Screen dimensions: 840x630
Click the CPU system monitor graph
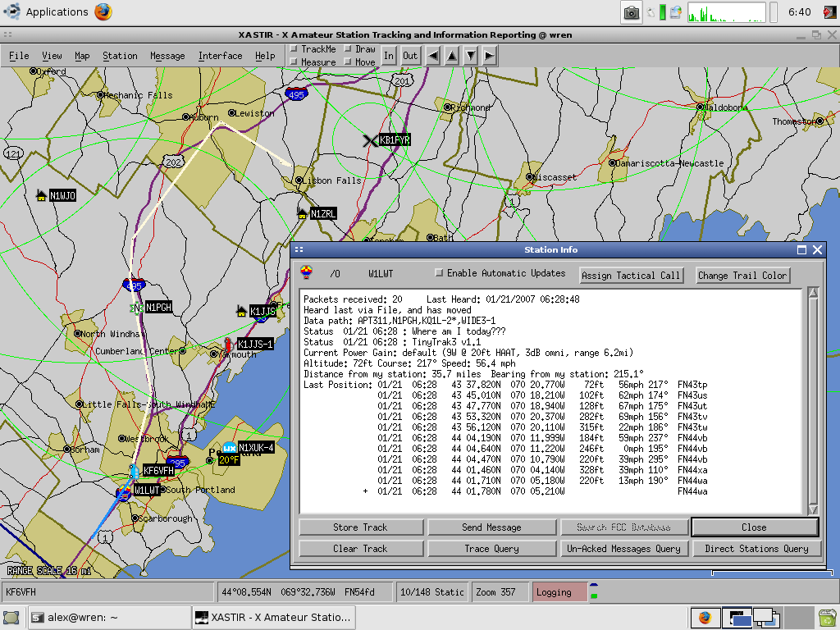point(727,12)
